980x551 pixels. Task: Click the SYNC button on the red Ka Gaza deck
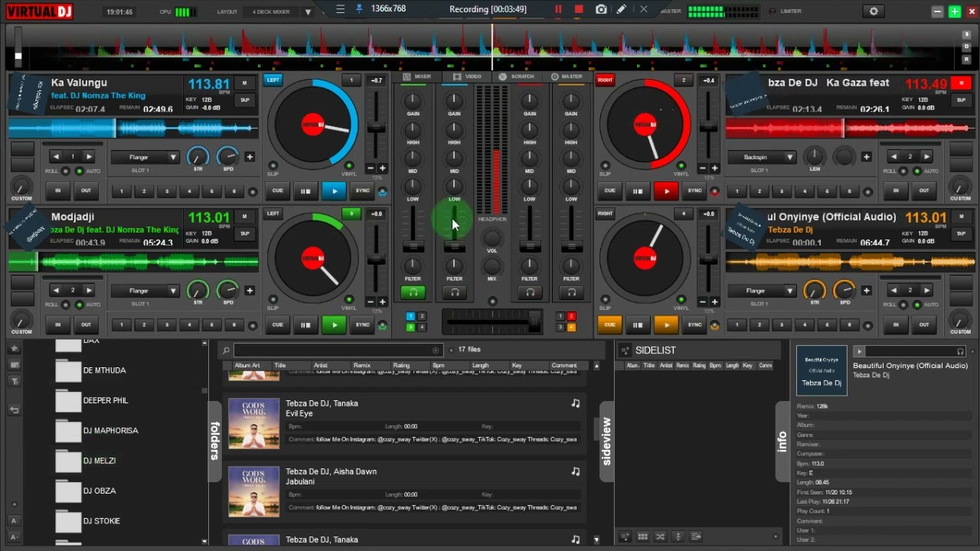(694, 191)
